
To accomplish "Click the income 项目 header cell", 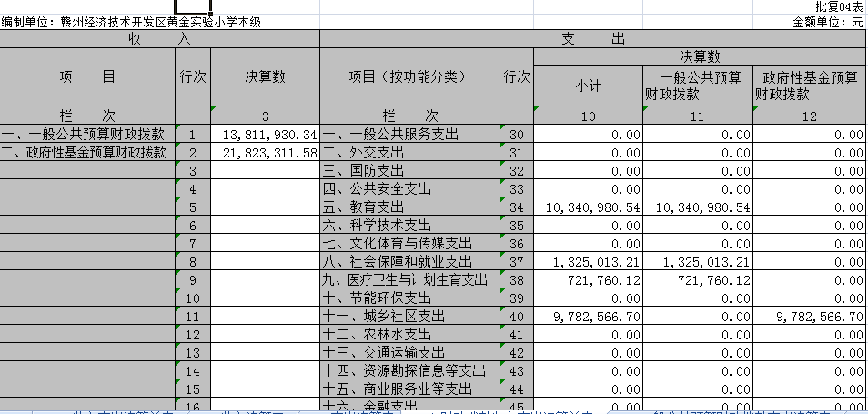I will 87,77.
